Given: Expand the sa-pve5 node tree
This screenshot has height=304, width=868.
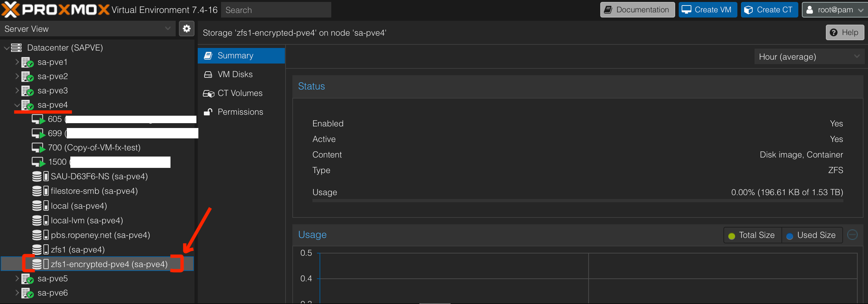Looking at the screenshot, I should coord(17,278).
